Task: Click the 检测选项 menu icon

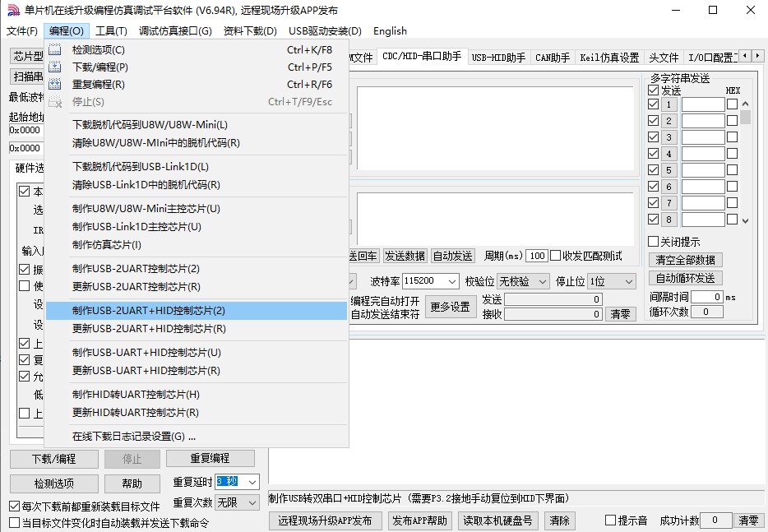Action: pos(55,50)
